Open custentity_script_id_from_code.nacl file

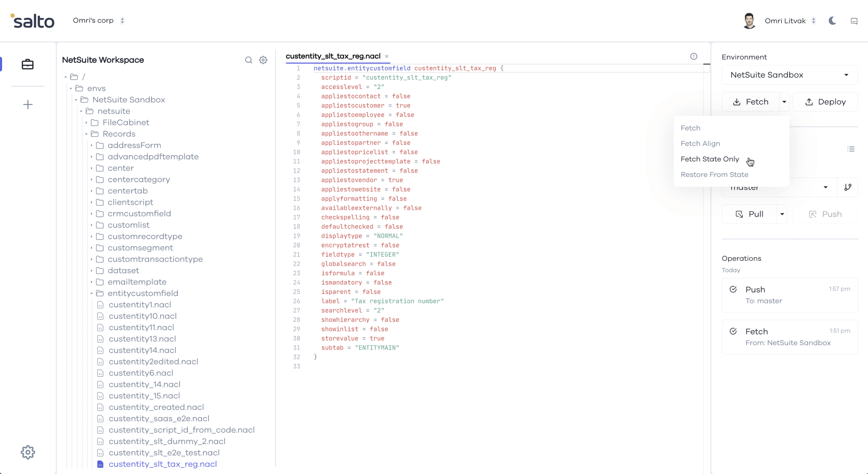181,430
